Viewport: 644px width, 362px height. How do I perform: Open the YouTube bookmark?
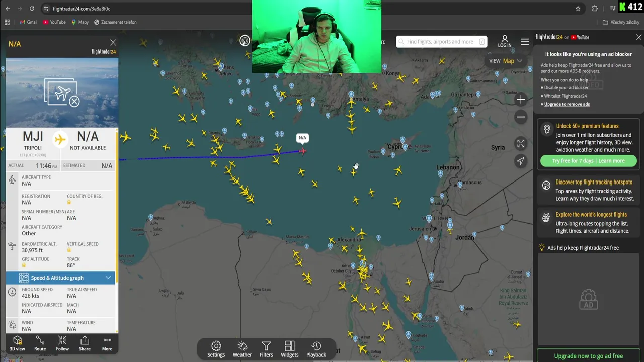click(x=54, y=22)
